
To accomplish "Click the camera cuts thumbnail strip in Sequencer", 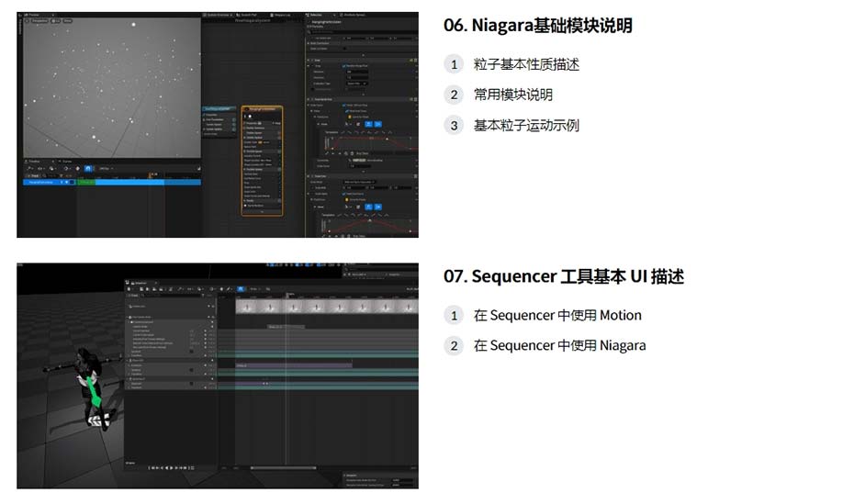I will click(327, 307).
